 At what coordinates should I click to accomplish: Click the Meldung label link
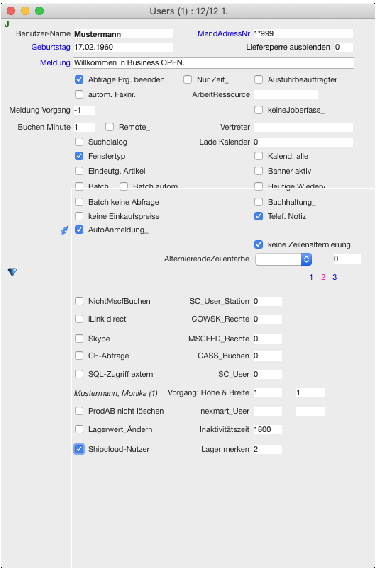coord(55,63)
